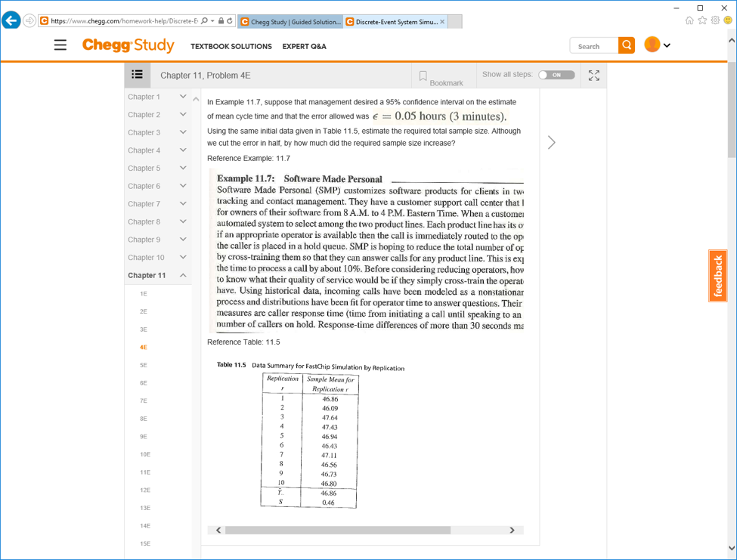Viewport: 737px width, 560px height.
Task: Click the browser back arrow
Action: pos(11,20)
